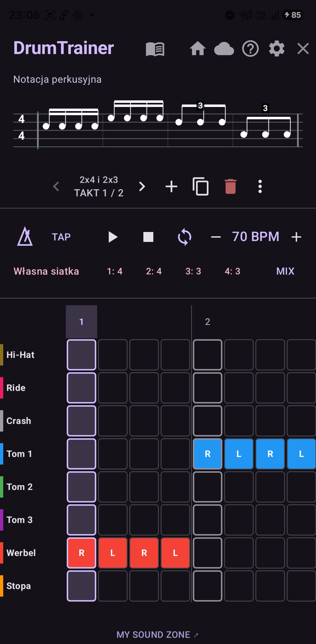Toggle Tom 1 second R note on beat 2
316x644 pixels.
[270, 454]
